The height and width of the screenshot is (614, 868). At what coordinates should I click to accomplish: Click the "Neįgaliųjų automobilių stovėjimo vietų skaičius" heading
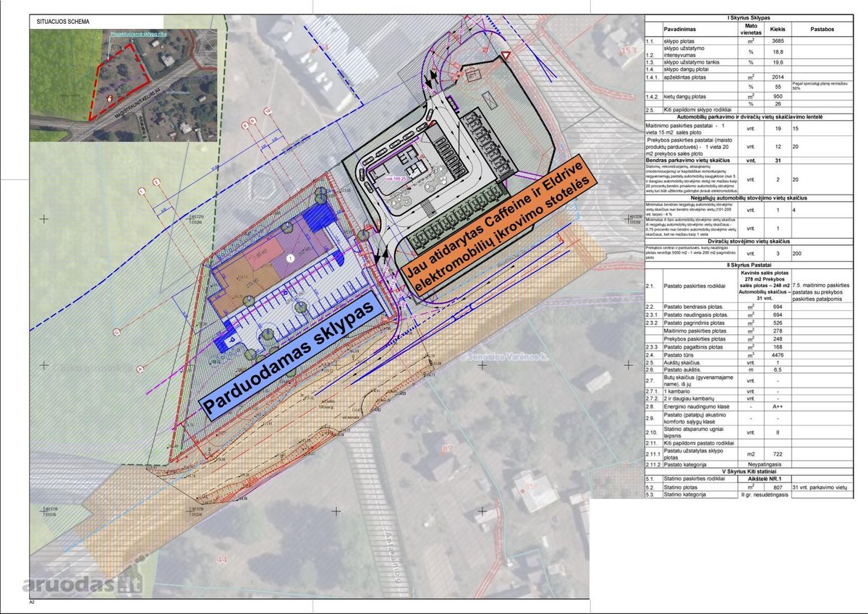[750, 197]
